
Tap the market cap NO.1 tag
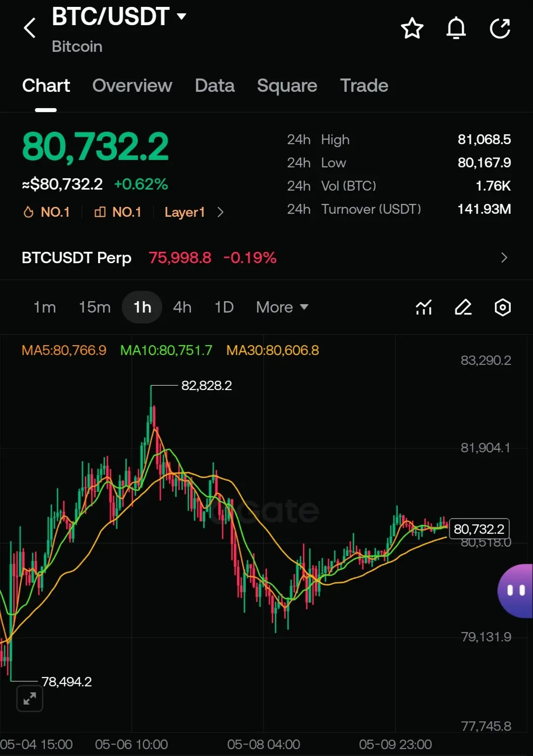tap(118, 212)
